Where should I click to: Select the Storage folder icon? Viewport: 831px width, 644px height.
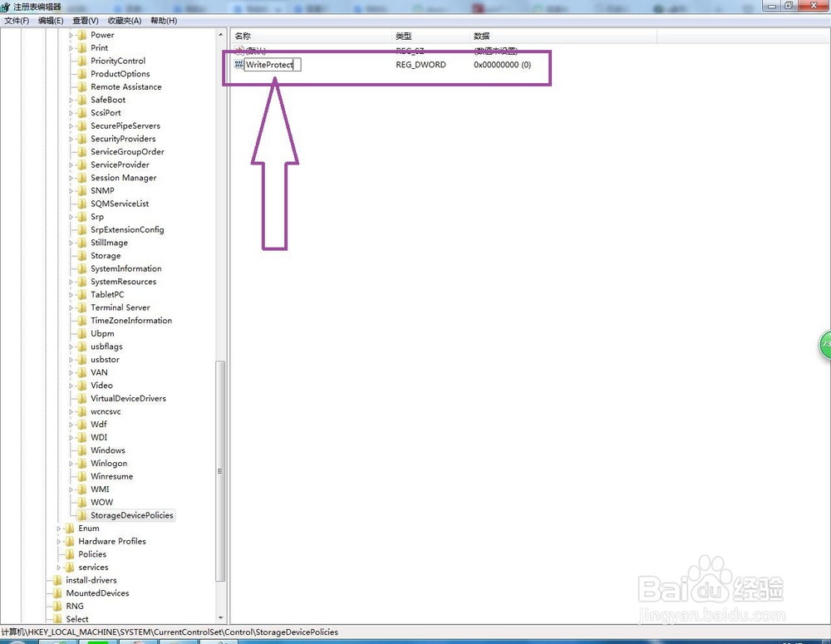click(x=82, y=255)
